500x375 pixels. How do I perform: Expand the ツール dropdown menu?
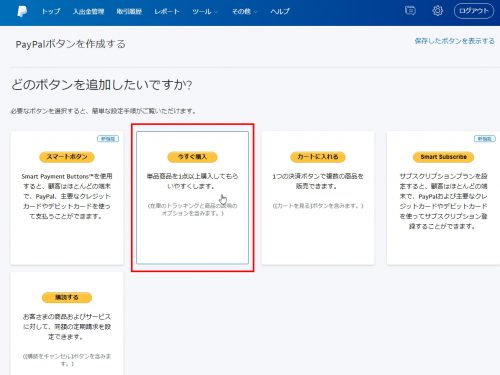click(205, 11)
